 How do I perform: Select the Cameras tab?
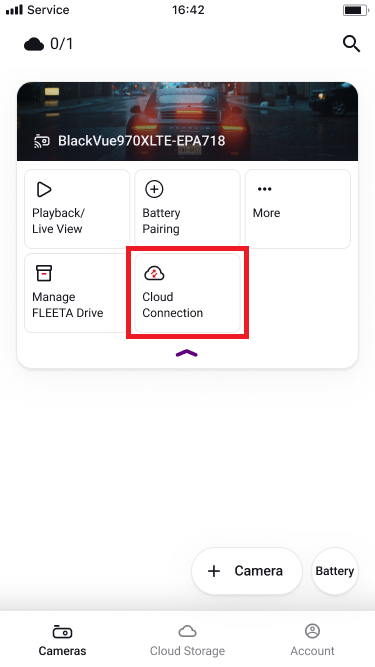pos(62,640)
